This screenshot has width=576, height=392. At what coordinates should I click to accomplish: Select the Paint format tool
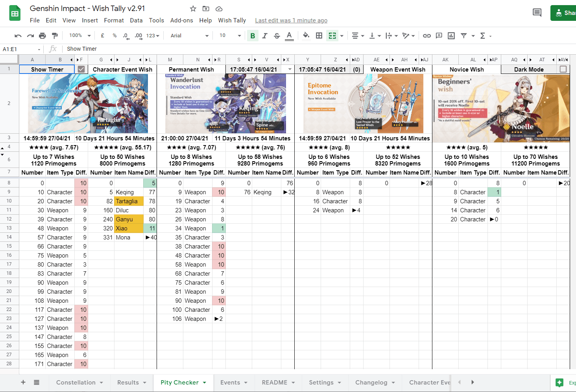tap(55, 36)
